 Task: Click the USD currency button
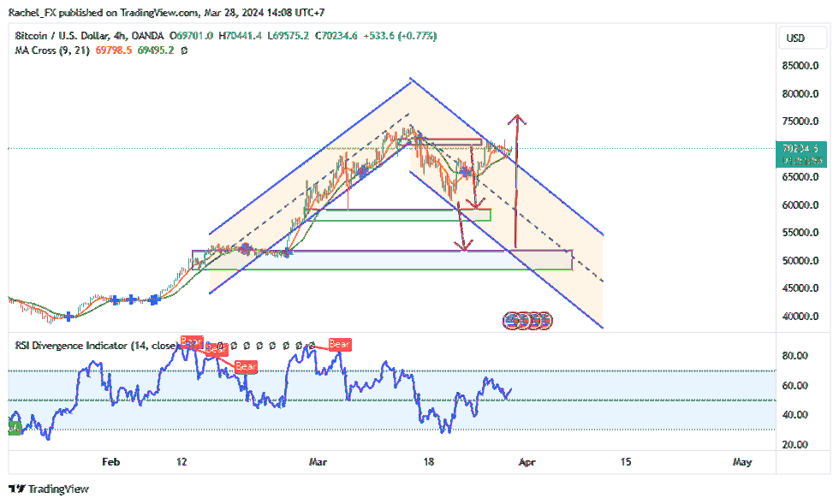tap(802, 38)
